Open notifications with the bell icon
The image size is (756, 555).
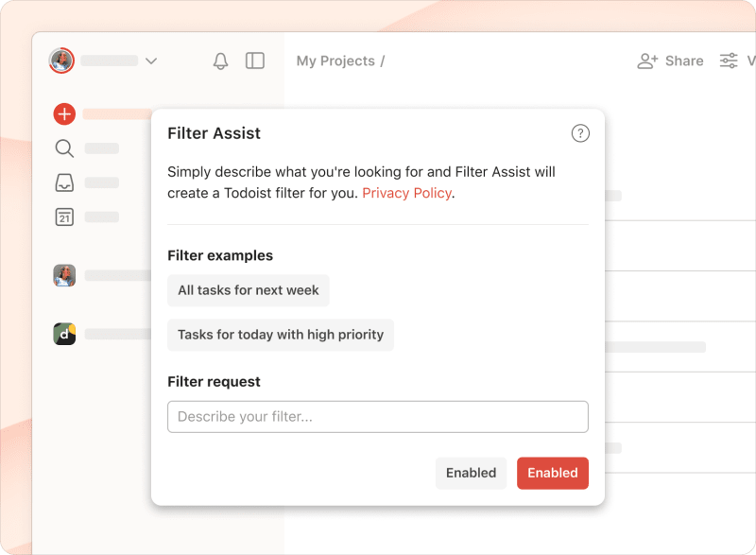220,60
